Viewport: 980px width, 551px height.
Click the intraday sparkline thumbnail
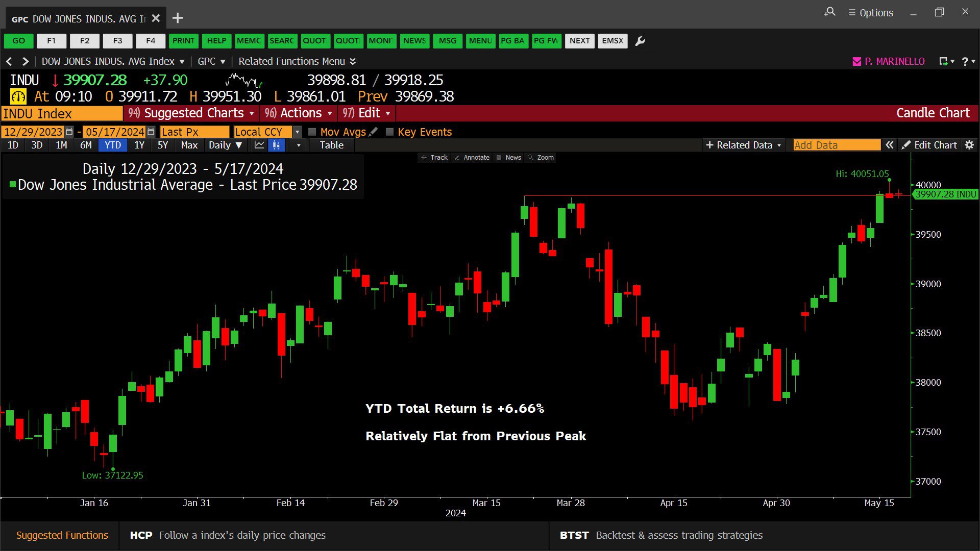point(244,80)
